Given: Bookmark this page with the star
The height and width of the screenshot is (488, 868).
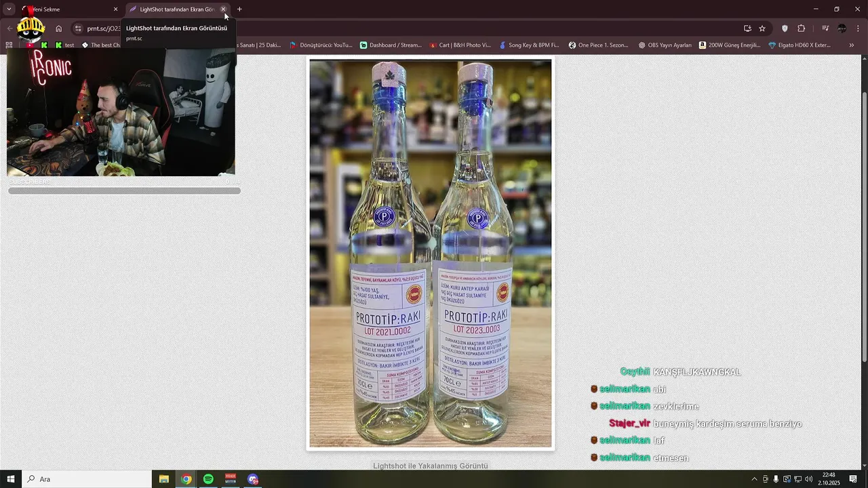Looking at the screenshot, I should (762, 28).
